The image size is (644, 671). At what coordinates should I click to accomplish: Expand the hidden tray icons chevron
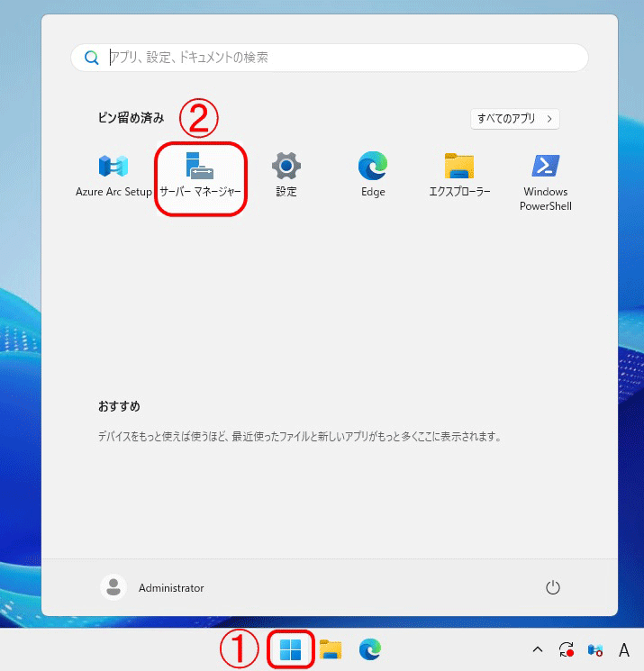[x=538, y=649]
